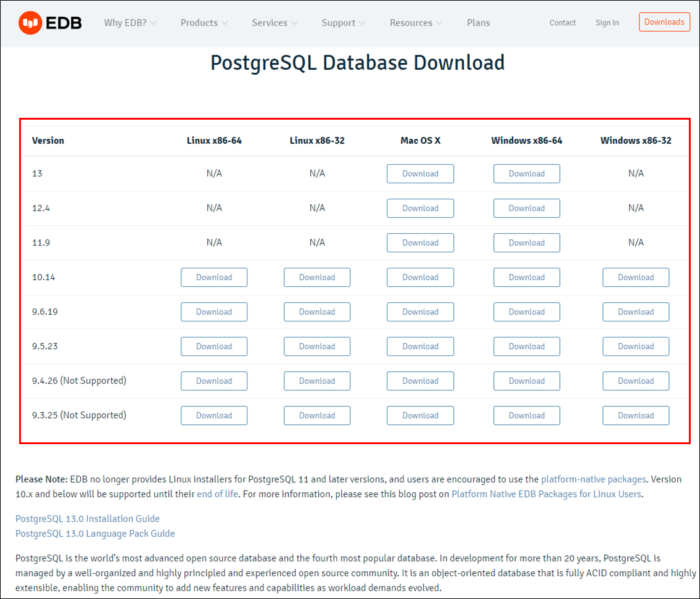Image resolution: width=700 pixels, height=599 pixels.
Task: Open the Support dropdown menu
Action: click(x=344, y=23)
